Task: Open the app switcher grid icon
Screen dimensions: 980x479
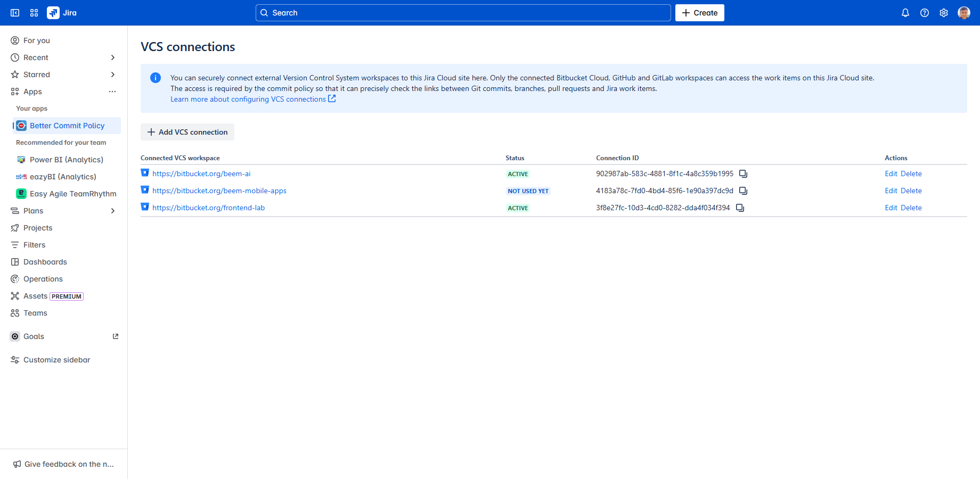Action: coord(34,13)
